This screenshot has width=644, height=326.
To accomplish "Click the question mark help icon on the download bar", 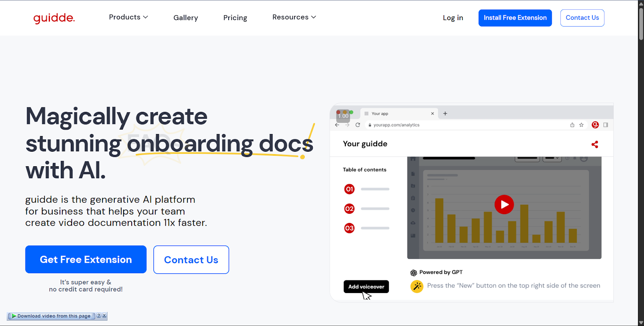I will click(x=99, y=316).
